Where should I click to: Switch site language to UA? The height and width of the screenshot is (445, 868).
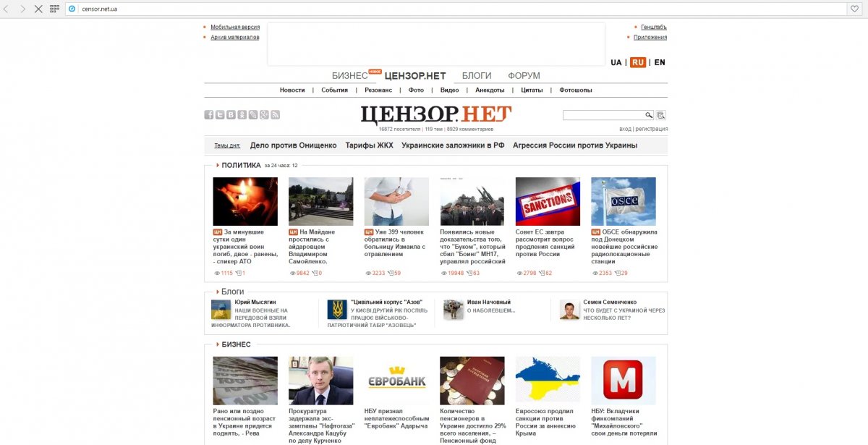[616, 62]
